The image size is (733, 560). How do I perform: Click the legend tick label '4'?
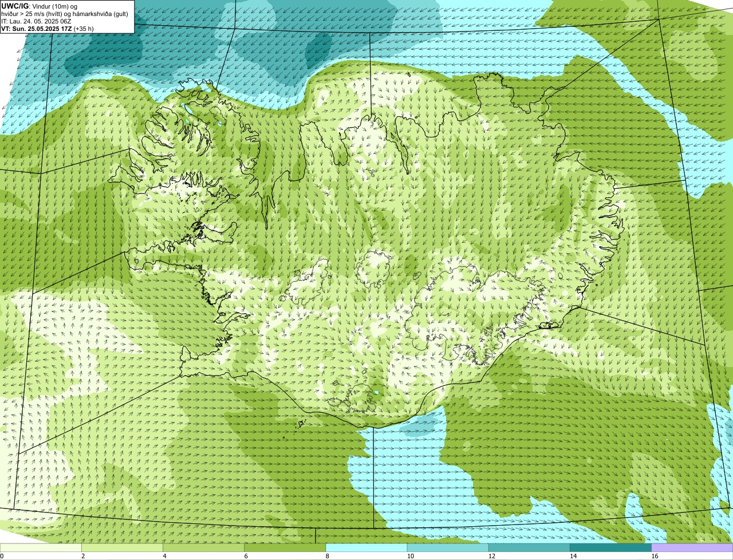[x=164, y=556]
